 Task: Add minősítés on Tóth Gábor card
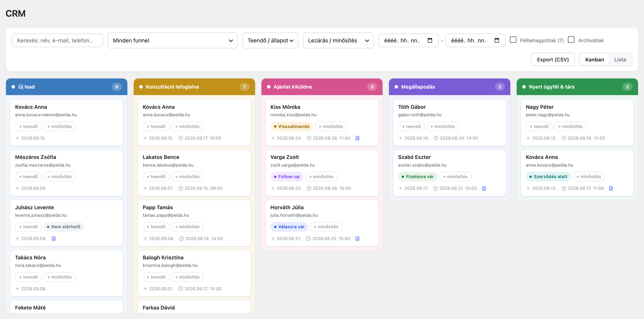point(442,127)
